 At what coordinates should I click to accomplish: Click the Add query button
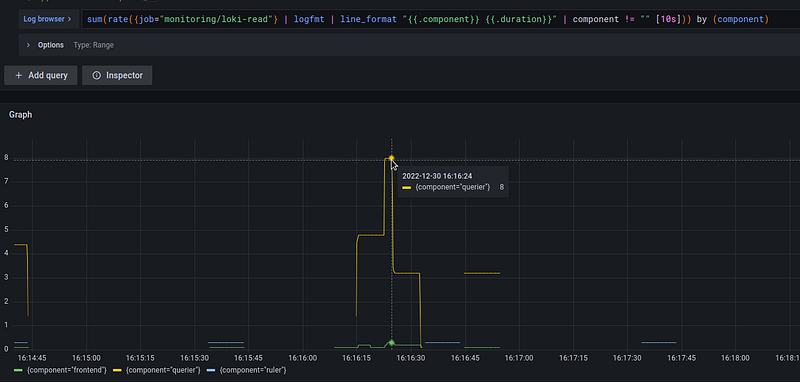pyautogui.click(x=41, y=75)
